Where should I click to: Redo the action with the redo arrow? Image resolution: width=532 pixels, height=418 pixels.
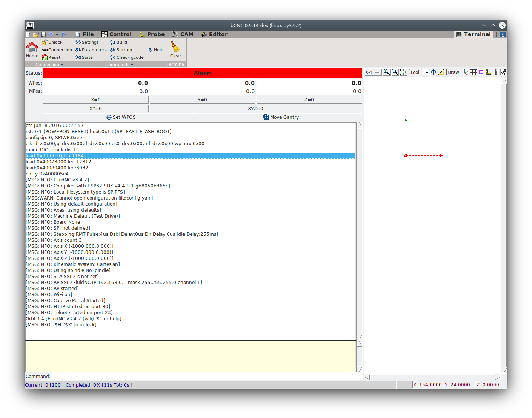click(64, 35)
